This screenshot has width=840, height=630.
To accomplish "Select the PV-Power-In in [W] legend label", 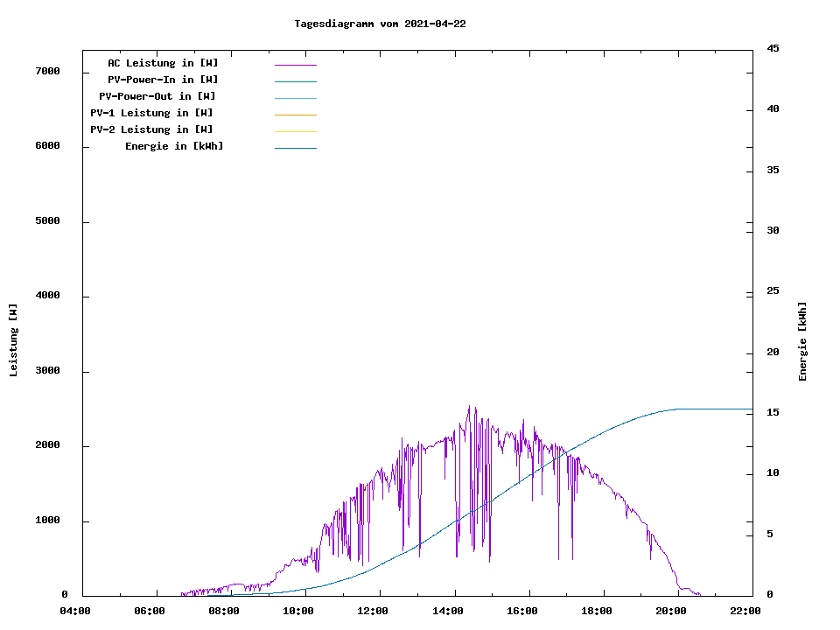I will pyautogui.click(x=163, y=80).
